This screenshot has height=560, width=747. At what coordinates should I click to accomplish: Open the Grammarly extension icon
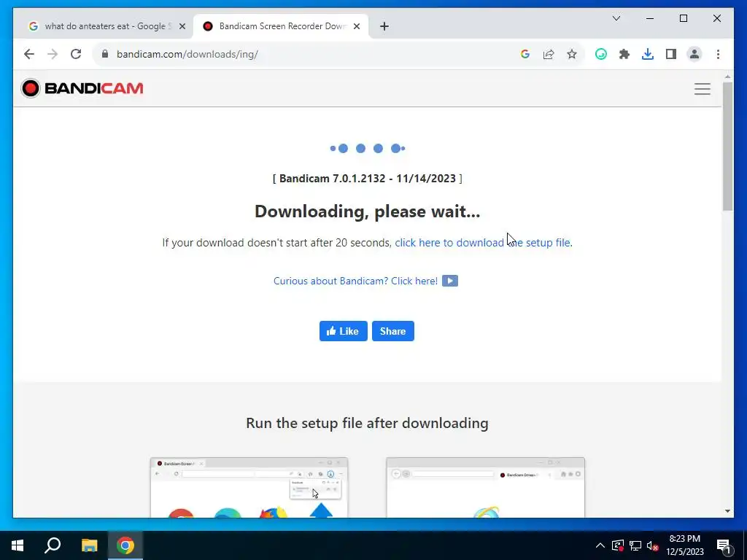pyautogui.click(x=601, y=54)
